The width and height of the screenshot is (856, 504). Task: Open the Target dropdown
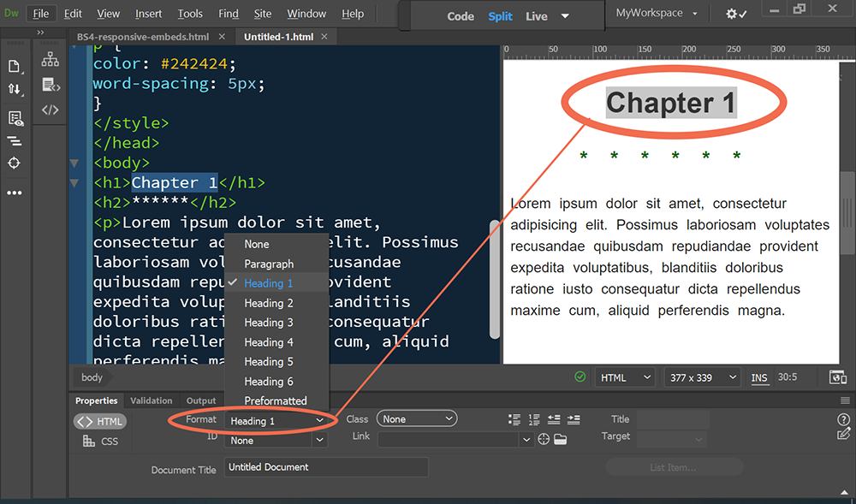(x=672, y=439)
